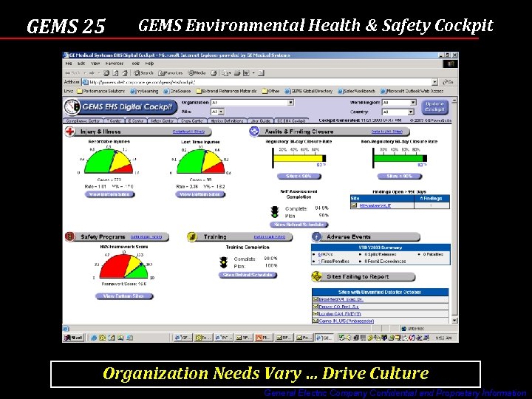Click the browser Home toolbar icon
The width and height of the screenshot is (532, 399).
pos(125,73)
